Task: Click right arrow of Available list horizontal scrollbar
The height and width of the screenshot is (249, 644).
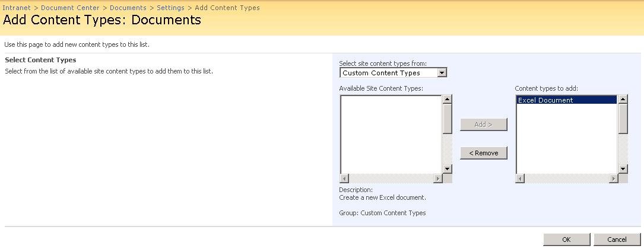Action: click(x=438, y=178)
